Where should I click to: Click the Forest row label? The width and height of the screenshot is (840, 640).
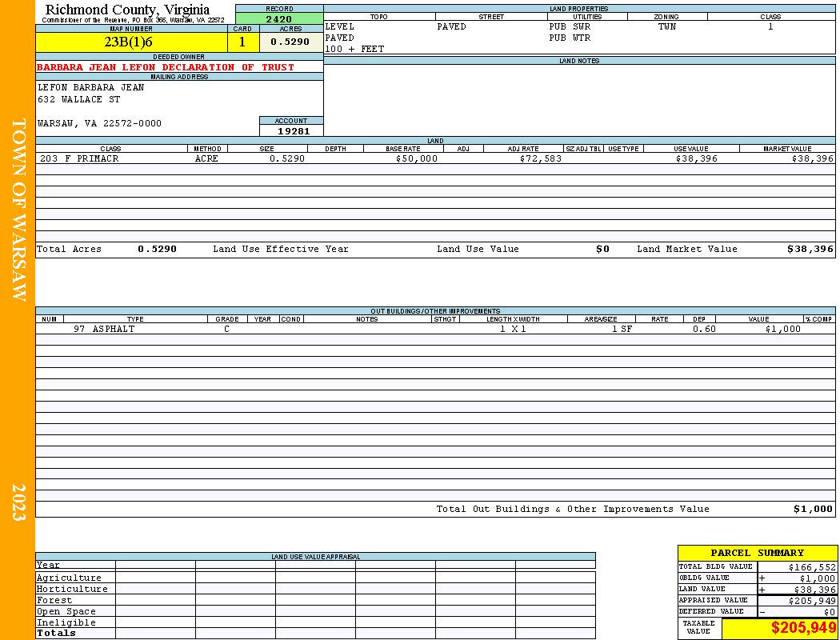pos(54,600)
